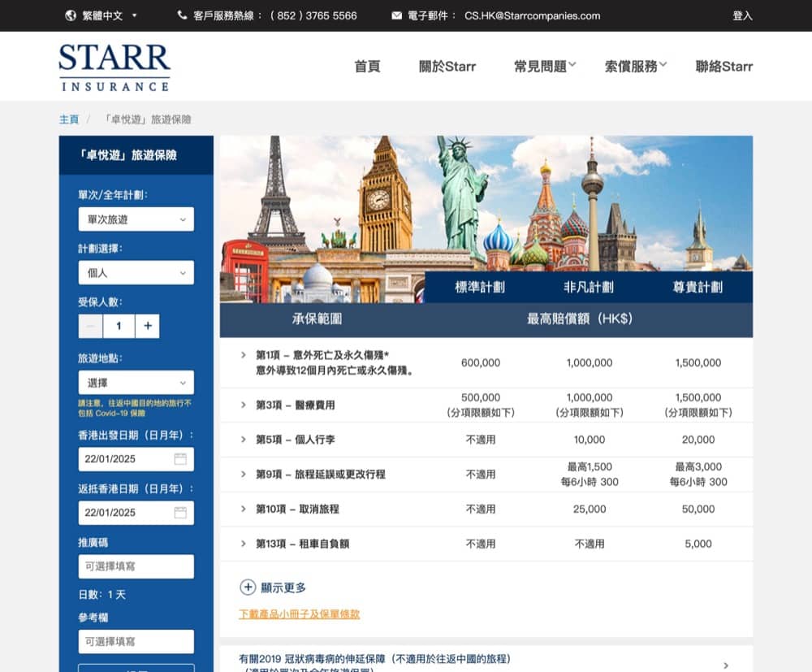Go to 首頁 in the navigation
Viewport: 812px width, 672px height.
click(367, 67)
